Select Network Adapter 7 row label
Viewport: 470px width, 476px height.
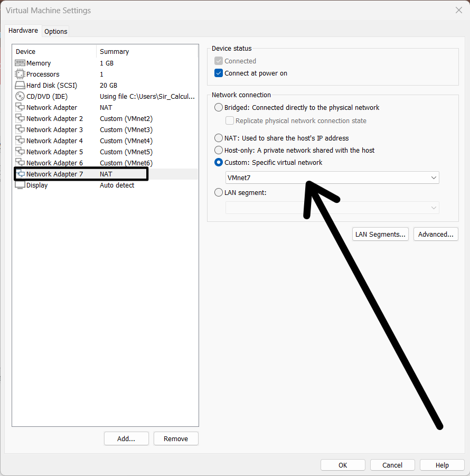pos(54,174)
